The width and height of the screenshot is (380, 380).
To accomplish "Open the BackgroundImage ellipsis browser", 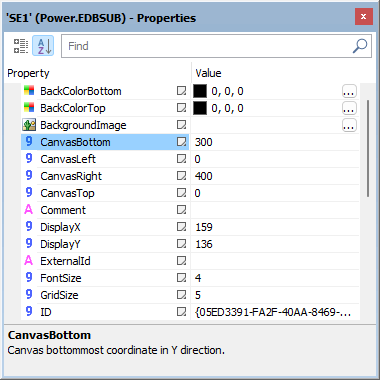I will 349,125.
